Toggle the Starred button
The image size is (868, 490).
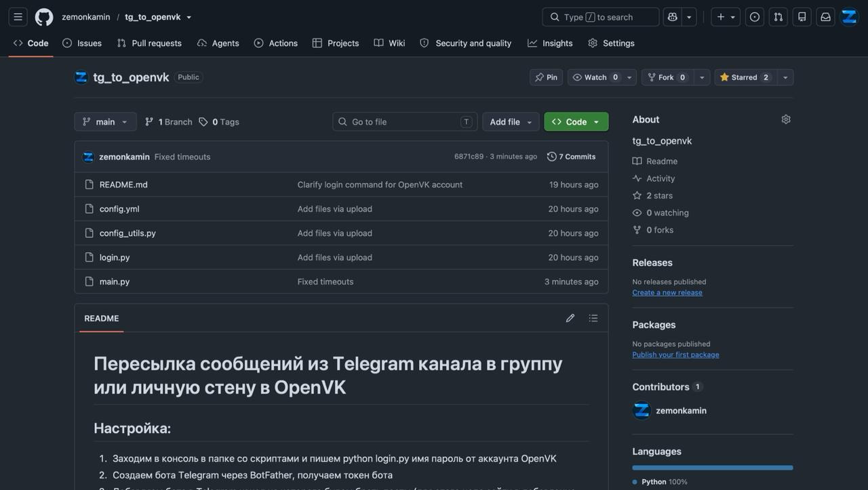click(x=745, y=77)
